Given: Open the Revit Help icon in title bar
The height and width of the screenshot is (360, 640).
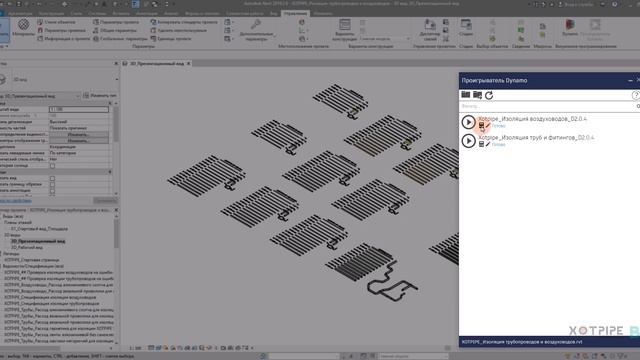Looking at the screenshot, I should click(615, 4).
